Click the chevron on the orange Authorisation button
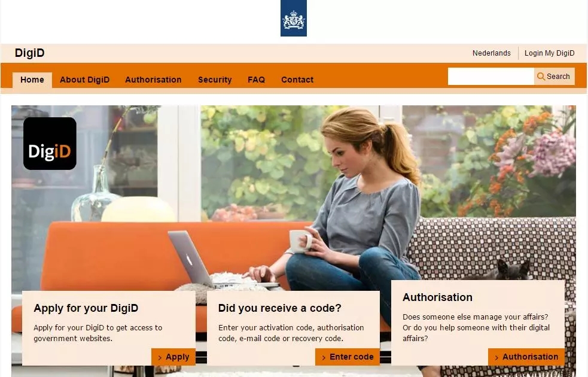The width and height of the screenshot is (588, 377). point(496,357)
